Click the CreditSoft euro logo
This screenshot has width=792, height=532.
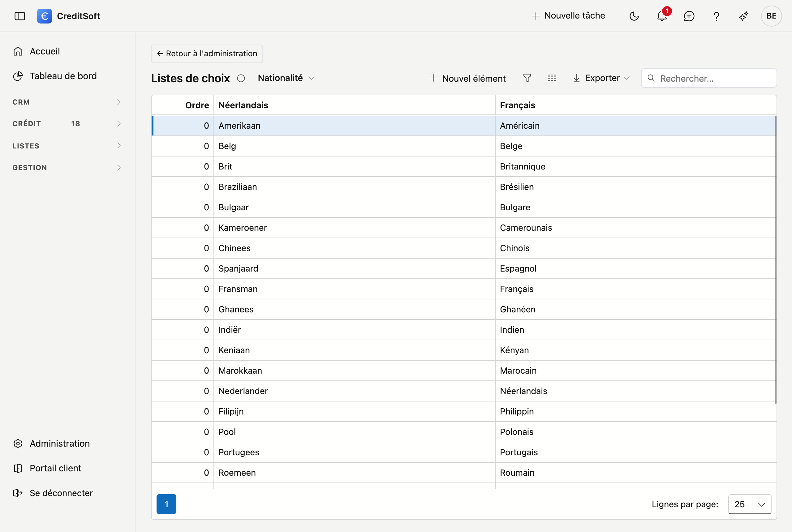[x=45, y=16]
